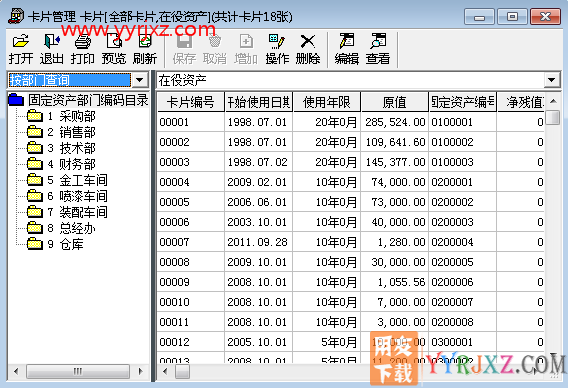The height and width of the screenshot is (388, 568).
Task: Click table vertical scrollbar up arrow
Action: (553, 101)
